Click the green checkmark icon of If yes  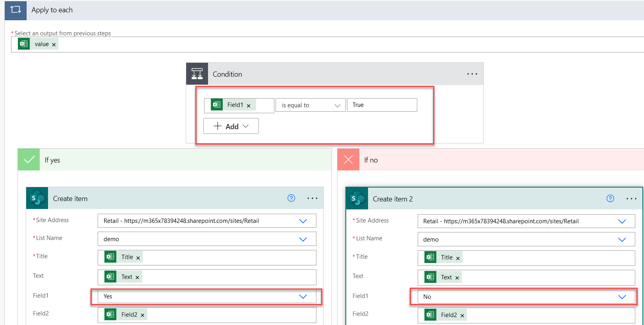[x=29, y=160]
